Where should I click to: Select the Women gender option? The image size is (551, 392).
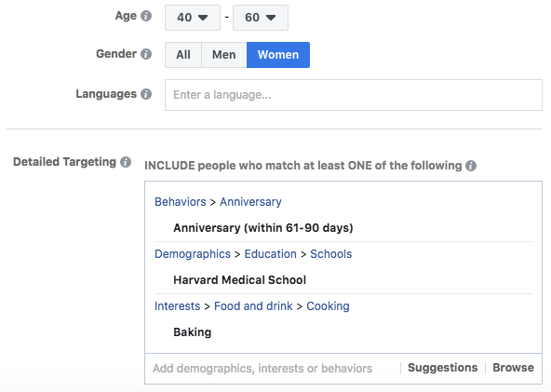coord(278,55)
